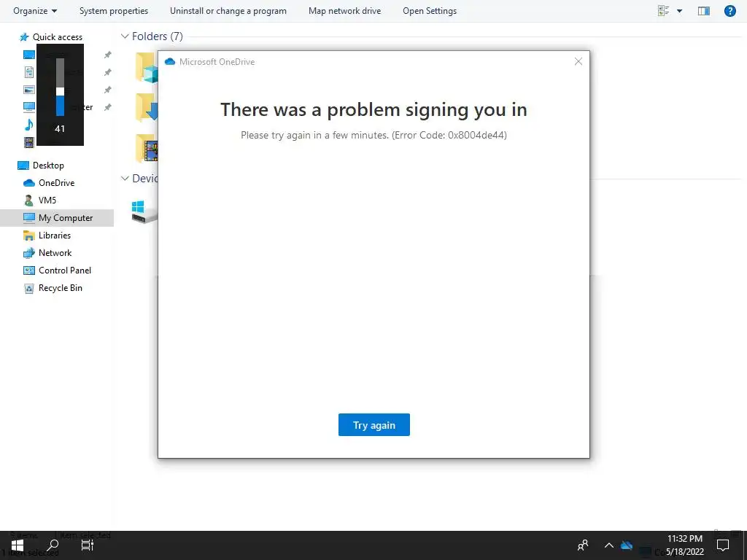Screen dimensions: 747x560
Task: Click the Pictures quick access icon
Action: click(x=29, y=90)
